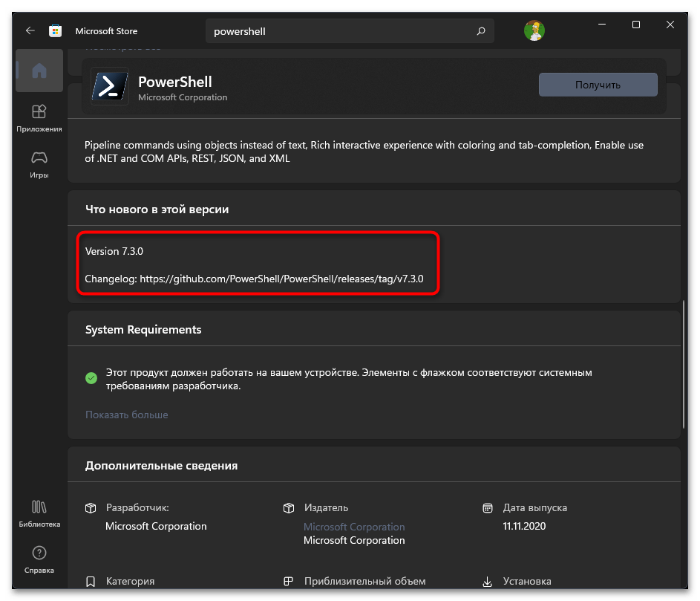Click the back arrow in title bar
The image size is (700, 601).
pyautogui.click(x=30, y=31)
